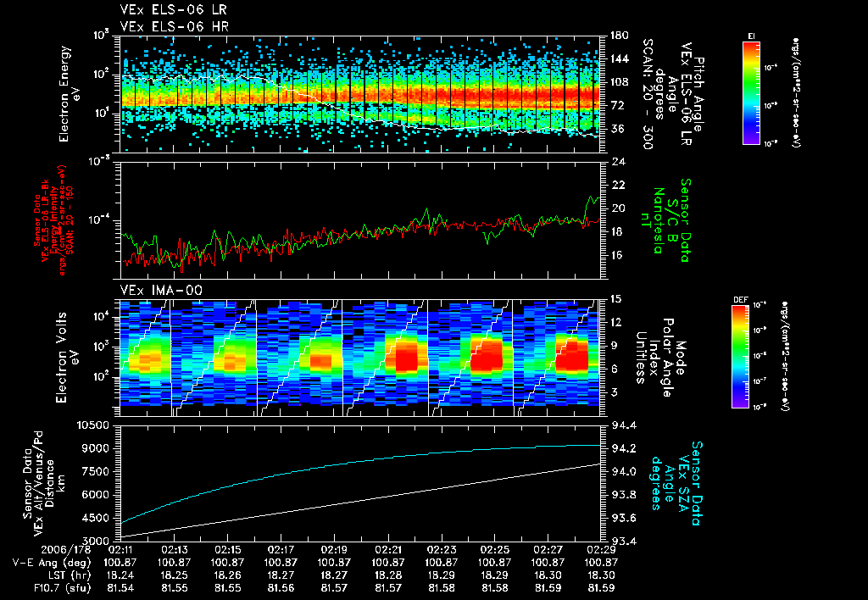Click the 02:19 time tick label
This screenshot has width=868, height=600.
pos(334,550)
